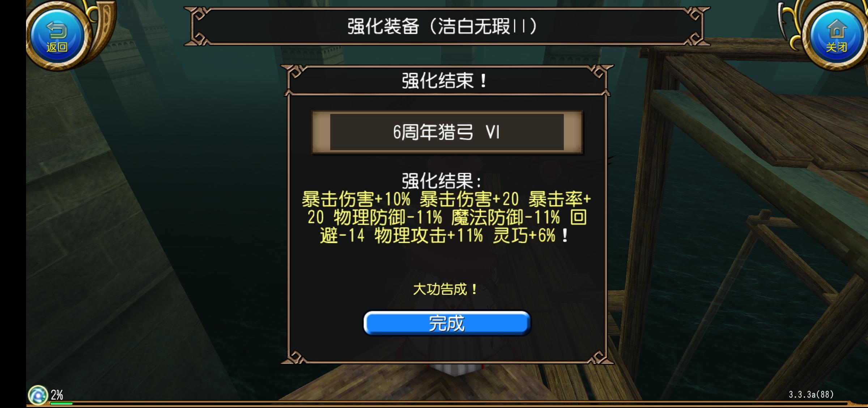The width and height of the screenshot is (868, 408).
Task: Tap the 暴击伤害+10% stat text
Action: tap(356, 199)
